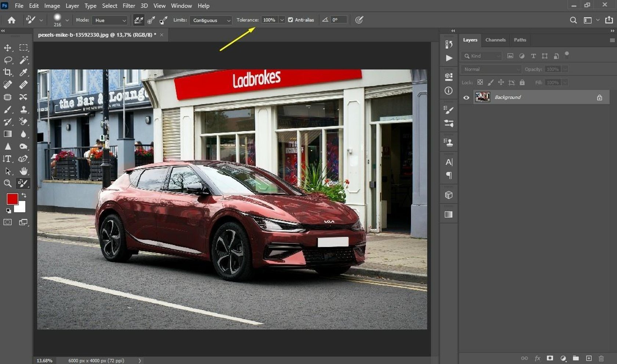Image resolution: width=617 pixels, height=364 pixels.
Task: Open the Limits dropdown showing Contiguous
Action: [x=210, y=20]
